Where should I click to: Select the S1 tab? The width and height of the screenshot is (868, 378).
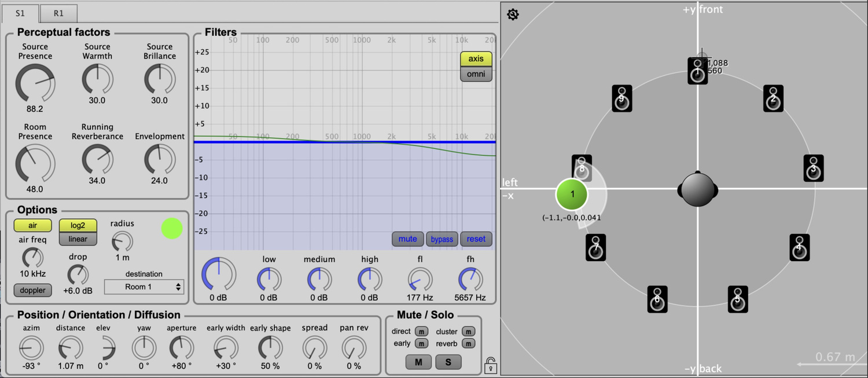(20, 13)
